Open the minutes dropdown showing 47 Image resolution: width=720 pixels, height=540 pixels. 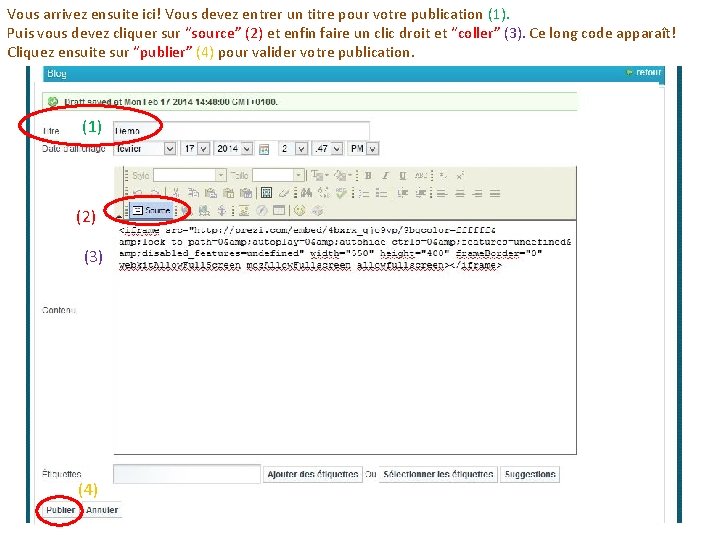(x=327, y=149)
